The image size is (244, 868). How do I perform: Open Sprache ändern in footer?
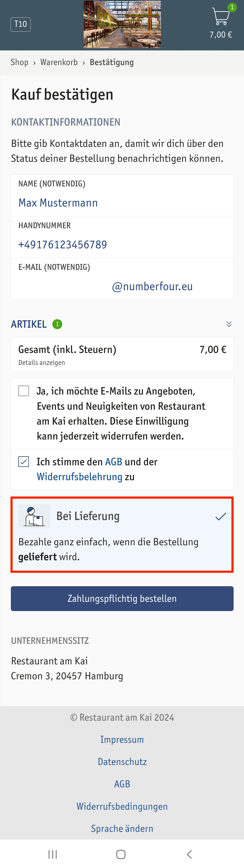click(x=122, y=828)
